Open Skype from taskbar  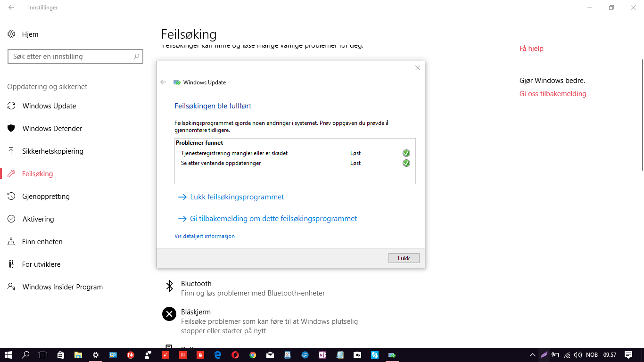click(375, 355)
